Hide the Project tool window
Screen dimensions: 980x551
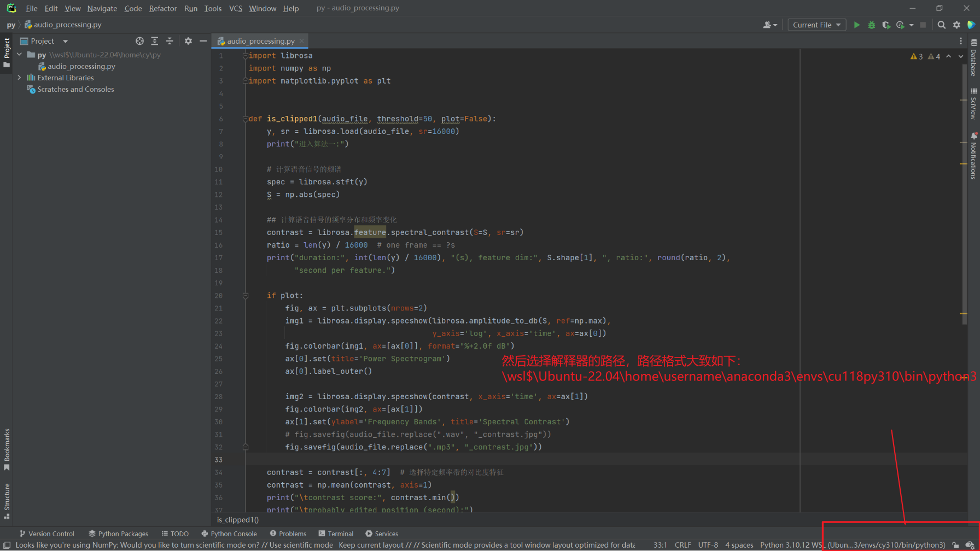203,41
